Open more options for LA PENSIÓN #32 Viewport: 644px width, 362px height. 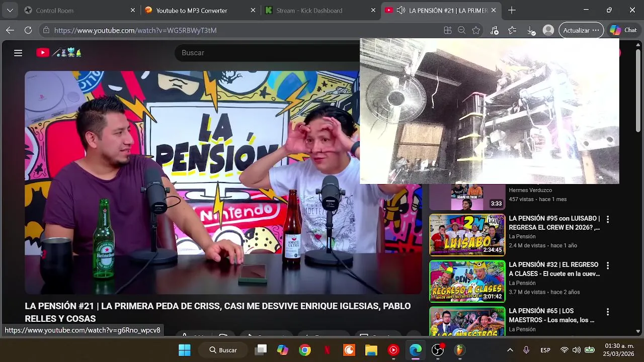point(608,265)
